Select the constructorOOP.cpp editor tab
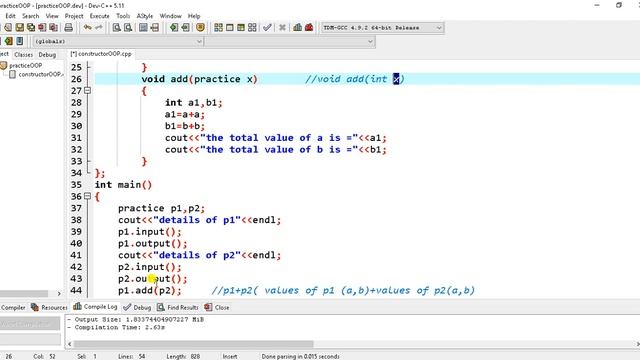The image size is (640, 360). point(101,54)
